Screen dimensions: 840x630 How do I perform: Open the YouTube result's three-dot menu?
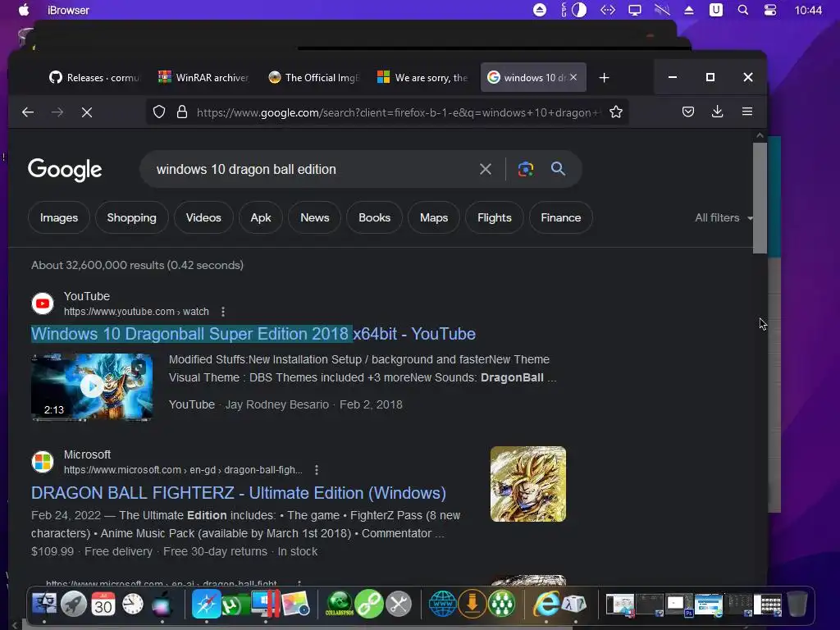[x=223, y=311]
